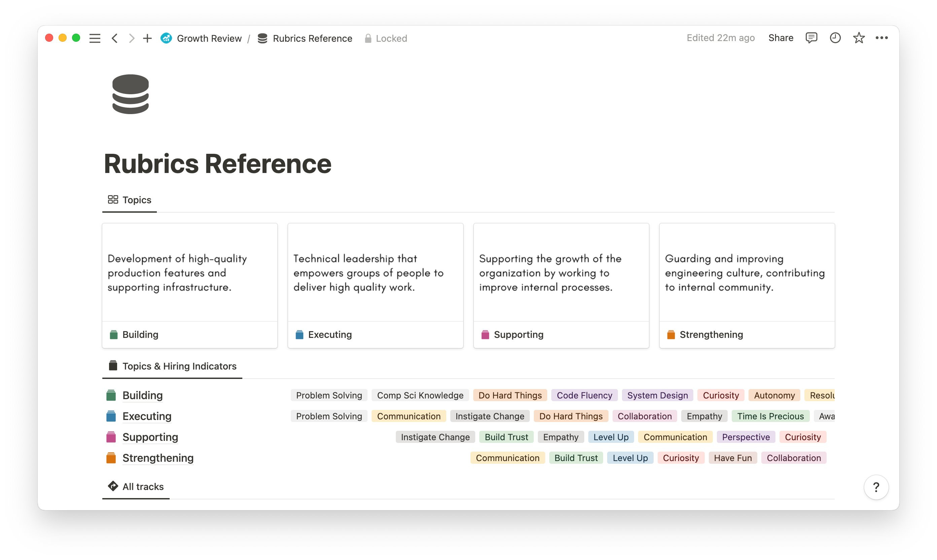Click Problem Solving tag in Executing row
Image resolution: width=937 pixels, height=560 pixels.
coord(329,416)
